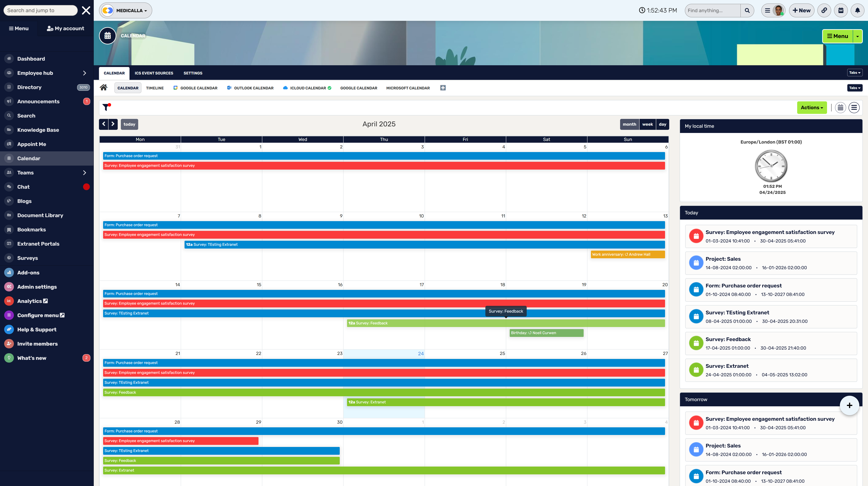
Task: Click the list view icon near Actions
Action: (x=854, y=107)
